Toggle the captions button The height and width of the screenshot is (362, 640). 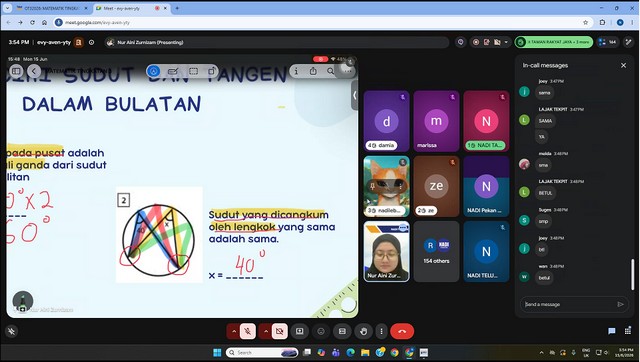342,331
